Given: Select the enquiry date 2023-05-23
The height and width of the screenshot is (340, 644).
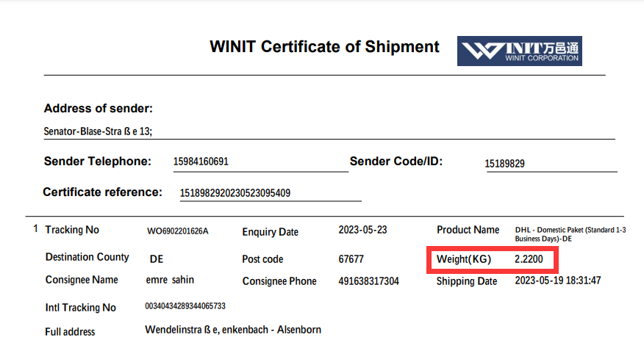Looking at the screenshot, I should pos(362,230).
